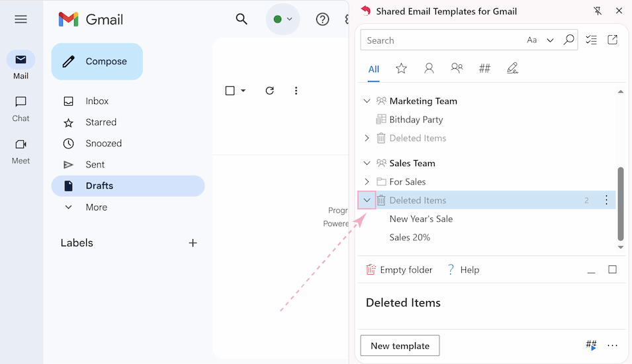Image resolution: width=632 pixels, height=364 pixels.
Task: Open templates app in new window icon
Action: [x=612, y=40]
